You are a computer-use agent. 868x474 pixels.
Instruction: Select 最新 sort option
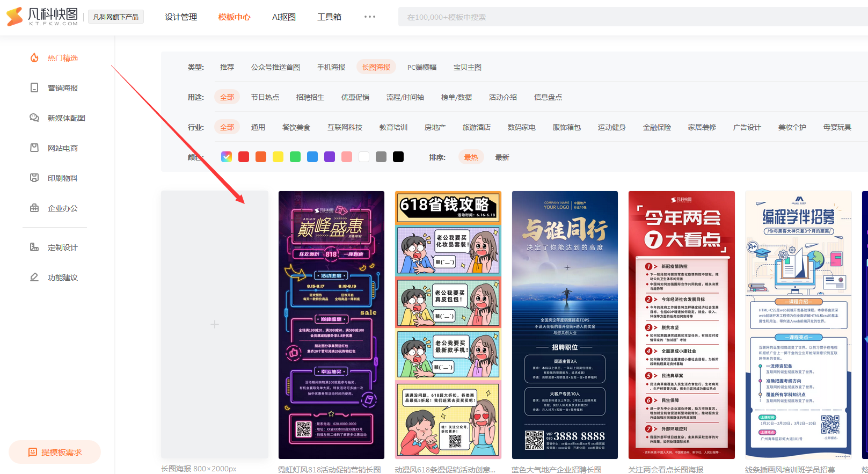tap(502, 157)
